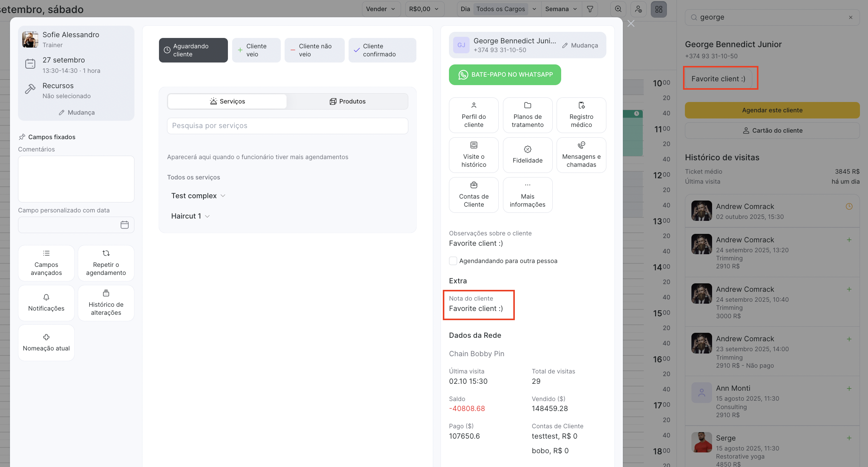The height and width of the screenshot is (467, 868).
Task: Expand the Test complex service group
Action: tap(198, 196)
